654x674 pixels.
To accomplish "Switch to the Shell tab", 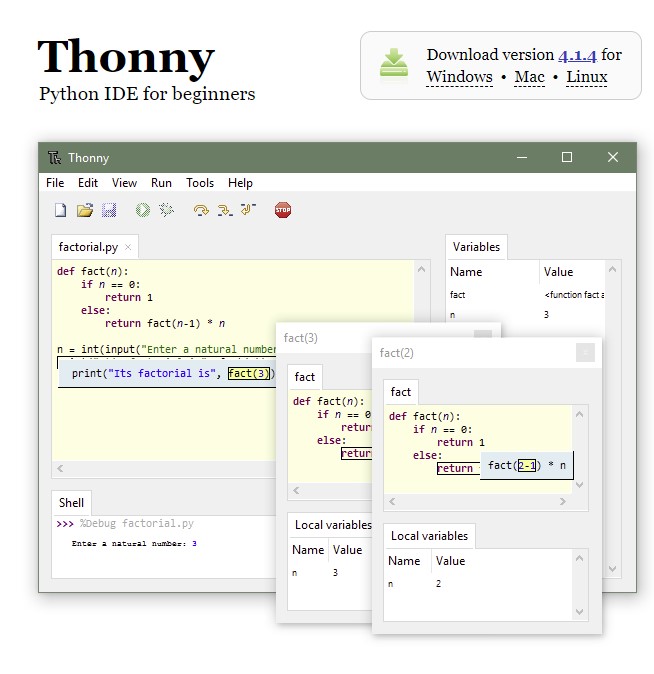I will (x=72, y=503).
